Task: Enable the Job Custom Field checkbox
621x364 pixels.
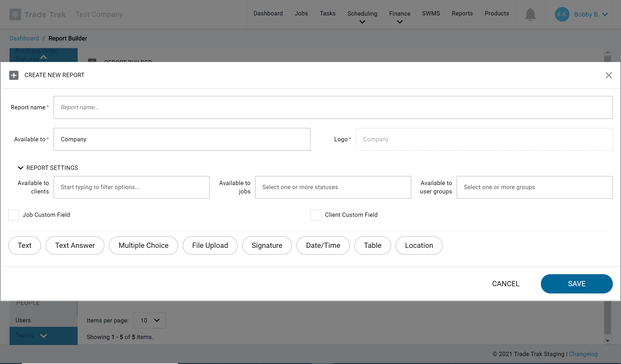Action: 13,215
